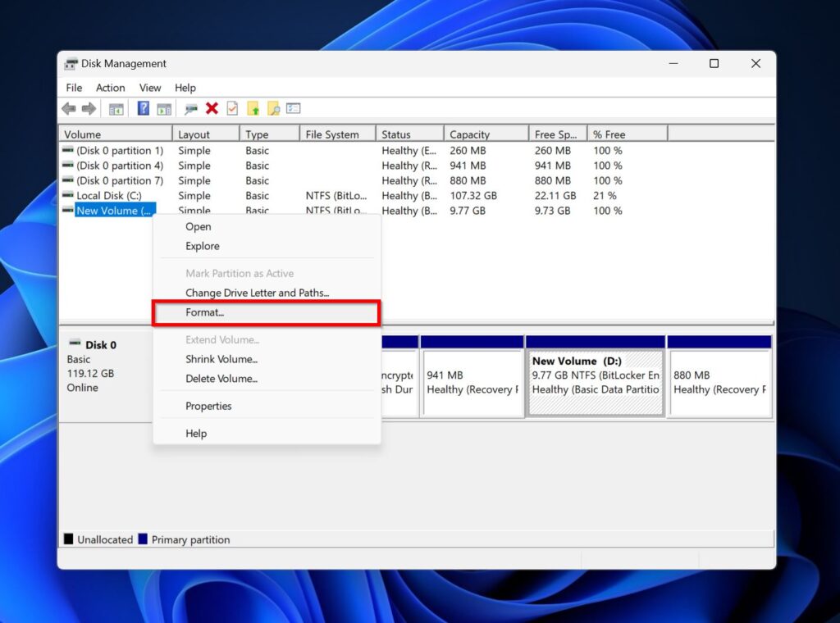The height and width of the screenshot is (623, 840).
Task: Click the Back navigation arrow icon
Action: pos(68,107)
